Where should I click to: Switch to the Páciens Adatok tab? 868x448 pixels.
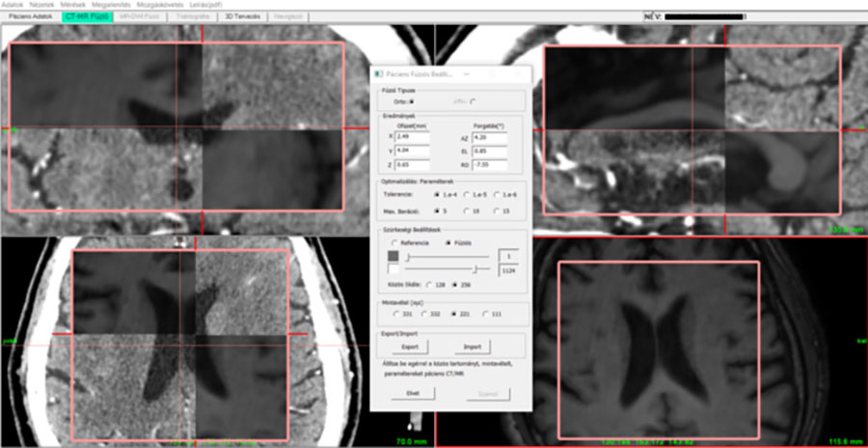[x=31, y=16]
